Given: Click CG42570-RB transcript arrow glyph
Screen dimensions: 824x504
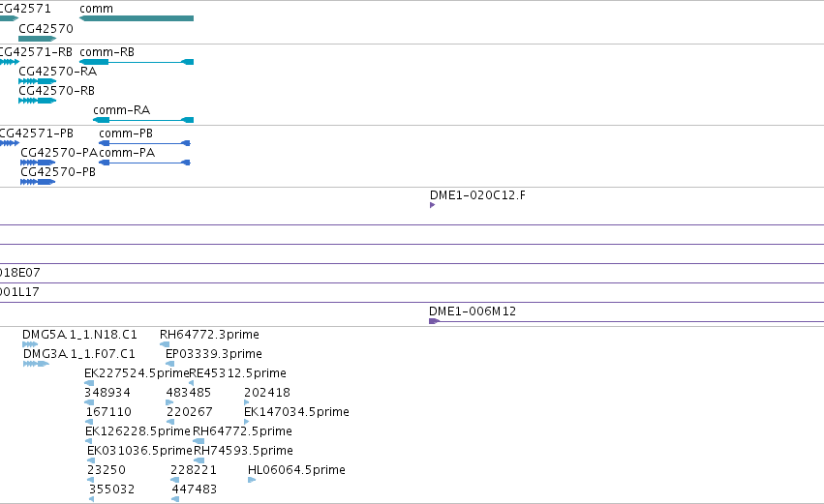Looking at the screenshot, I should [38, 101].
